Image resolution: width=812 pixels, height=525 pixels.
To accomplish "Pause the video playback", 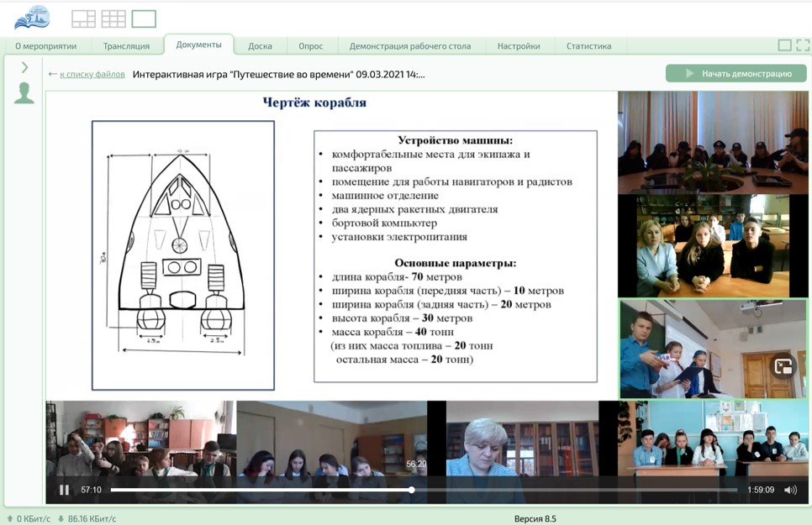I will coord(64,490).
